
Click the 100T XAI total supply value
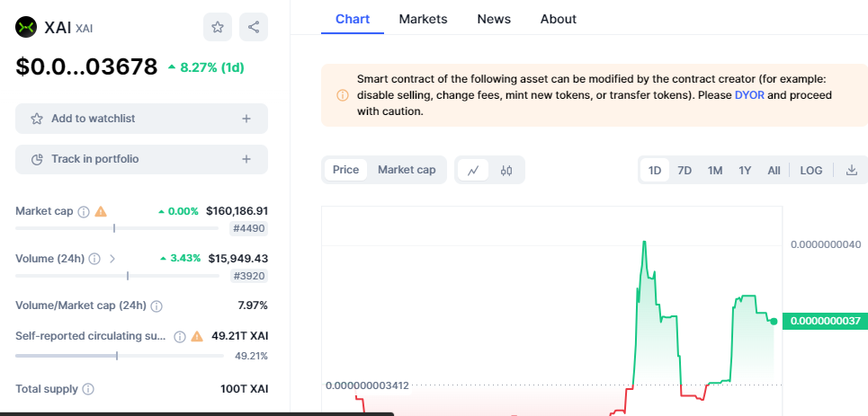[244, 389]
